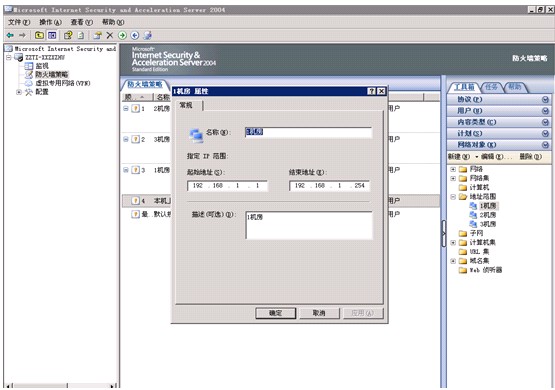This screenshot has width=555, height=390.
Task: Switch to the 任务 tab
Action: tap(491, 87)
